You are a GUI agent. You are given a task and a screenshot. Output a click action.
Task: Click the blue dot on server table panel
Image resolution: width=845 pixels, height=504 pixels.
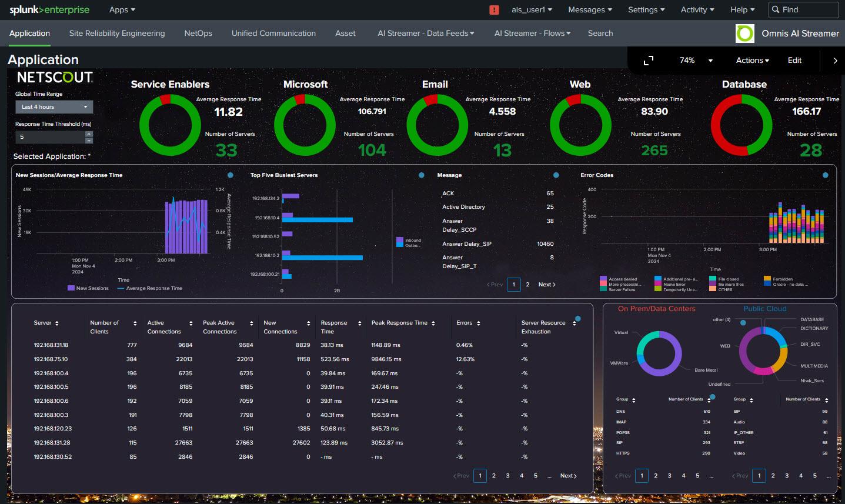(578, 319)
